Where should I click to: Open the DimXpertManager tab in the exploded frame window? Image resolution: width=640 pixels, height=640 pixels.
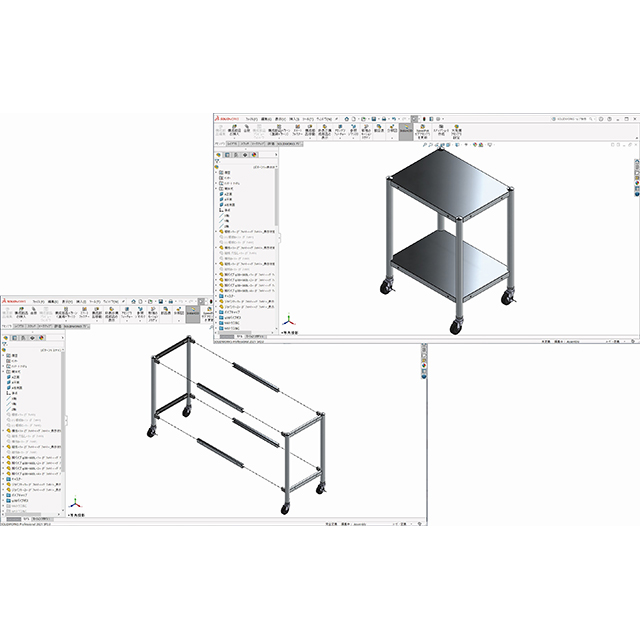[x=32, y=338]
